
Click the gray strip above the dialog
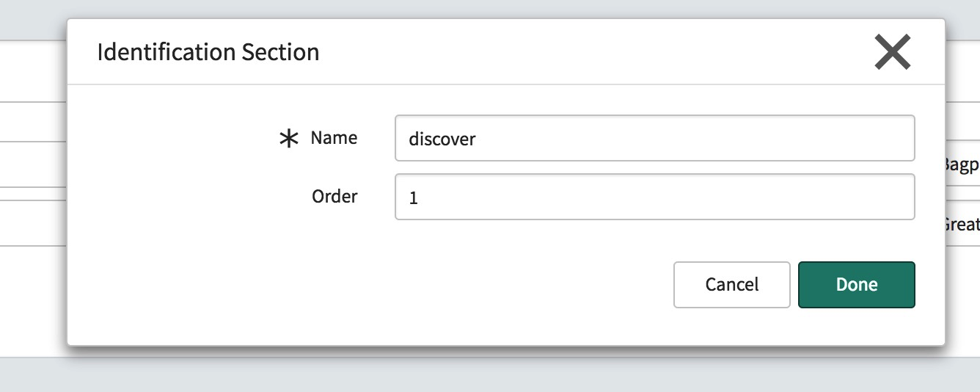[490, 9]
